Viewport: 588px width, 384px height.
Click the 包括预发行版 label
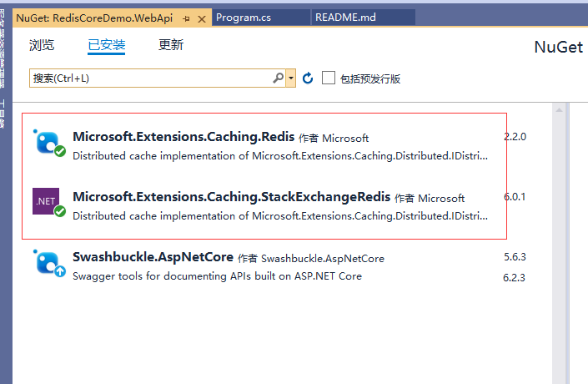pos(370,78)
